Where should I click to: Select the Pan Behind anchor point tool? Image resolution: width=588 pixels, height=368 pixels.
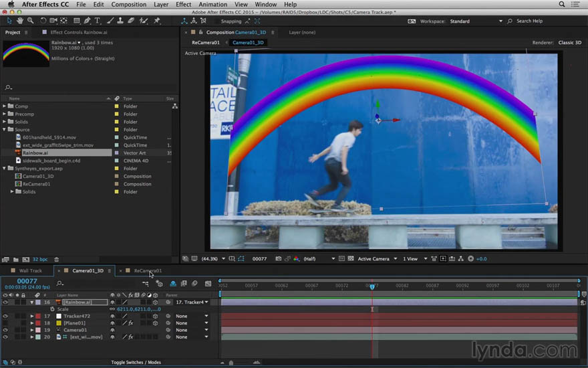(x=63, y=21)
